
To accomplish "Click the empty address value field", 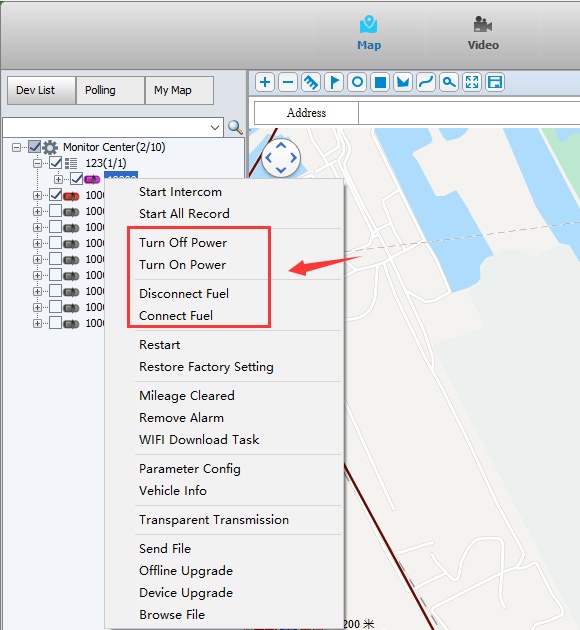I will [x=469, y=113].
